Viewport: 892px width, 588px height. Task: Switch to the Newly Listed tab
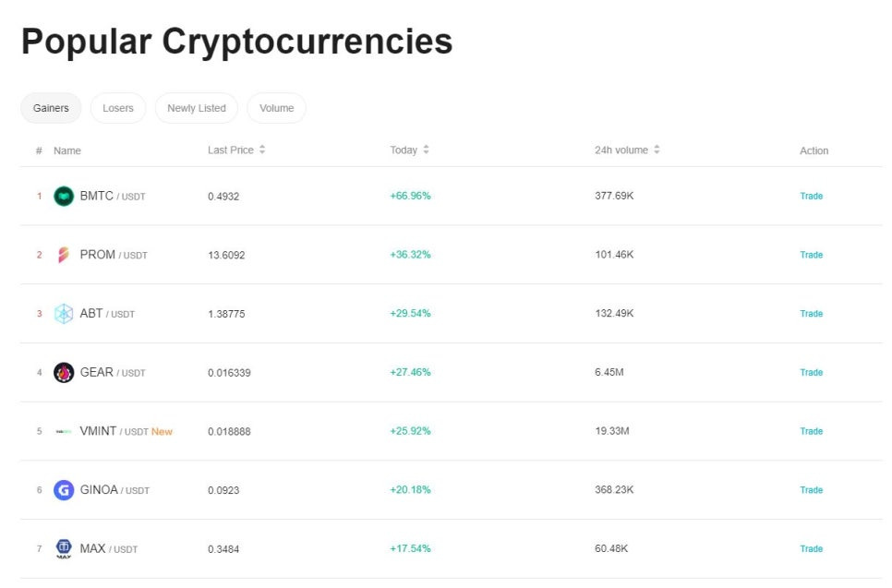[x=197, y=108]
